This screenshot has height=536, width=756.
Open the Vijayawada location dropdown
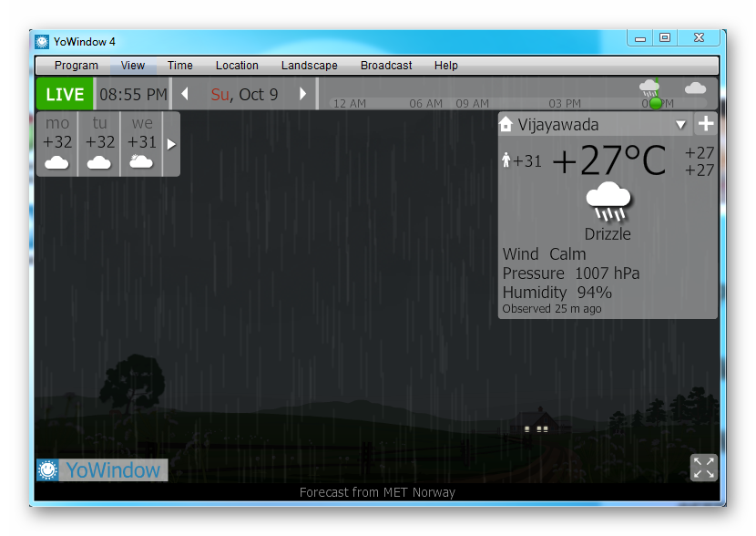(680, 125)
